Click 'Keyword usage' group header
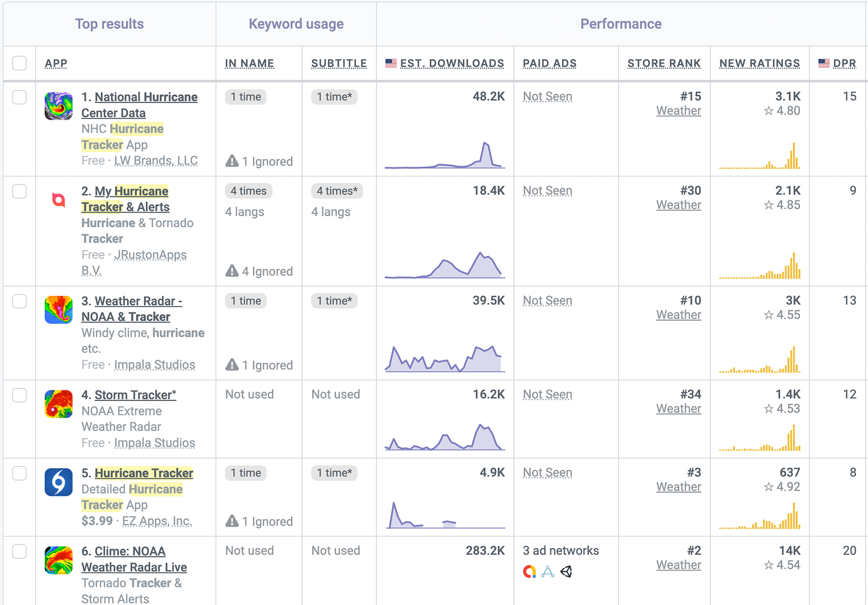The height and width of the screenshot is (605, 868). (296, 24)
